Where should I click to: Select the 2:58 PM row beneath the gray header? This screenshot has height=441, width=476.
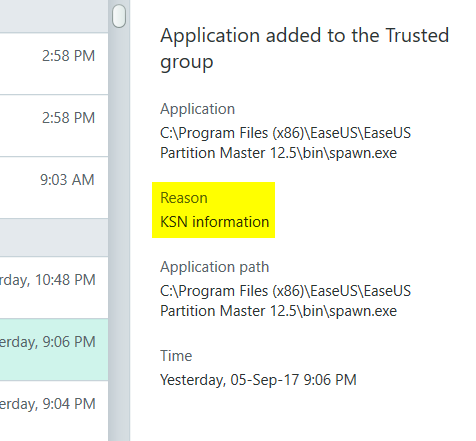click(54, 63)
